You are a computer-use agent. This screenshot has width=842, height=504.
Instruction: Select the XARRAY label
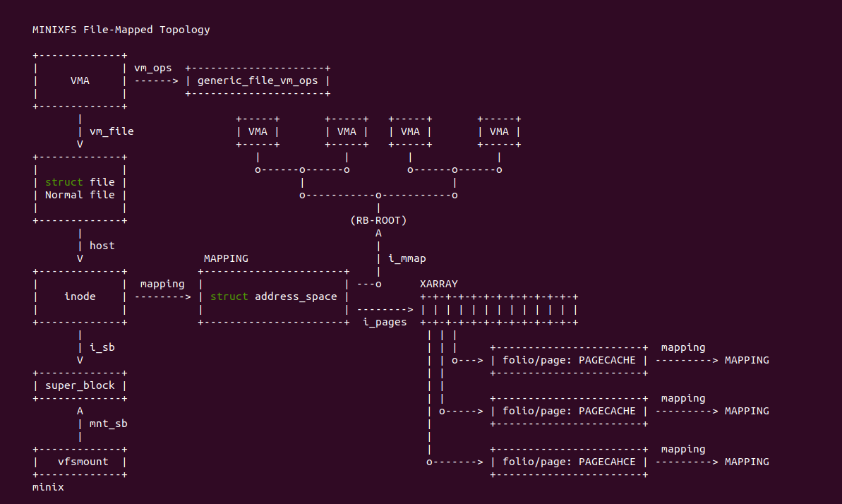(439, 284)
